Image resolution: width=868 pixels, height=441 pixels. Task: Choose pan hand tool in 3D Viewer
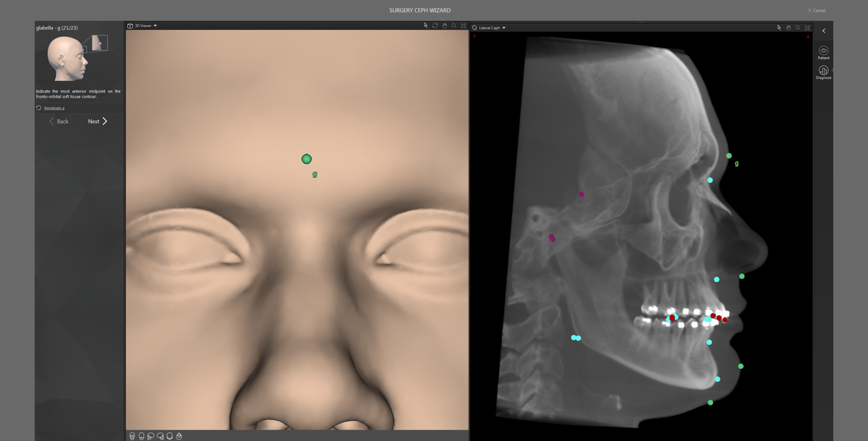(x=445, y=25)
